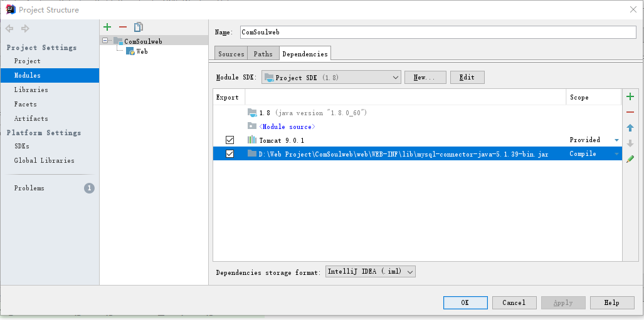This screenshot has height=320, width=644.
Task: Click the ComSoulweb module folder icon
Action: coord(119,41)
